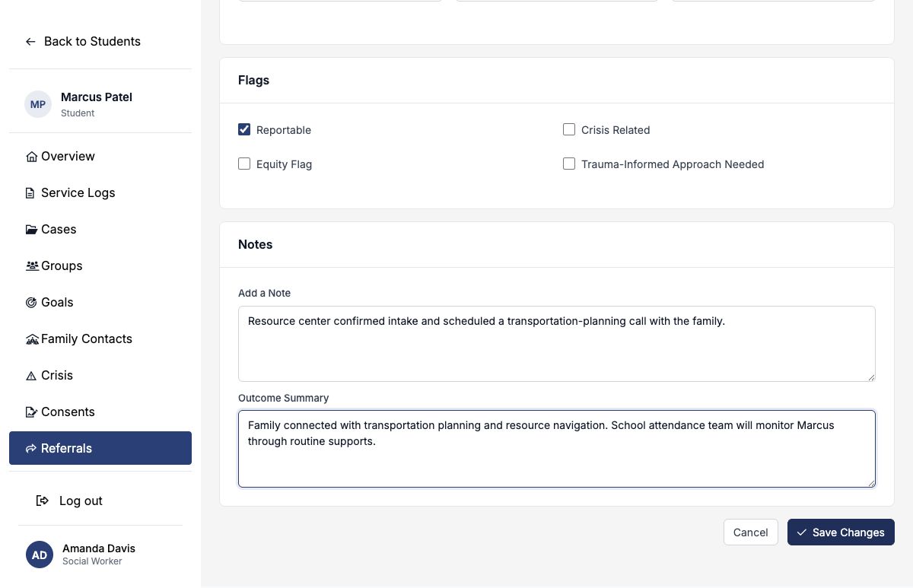Screen dimensions: 913x588
Task: Click the AD user avatar
Action: 40,555
